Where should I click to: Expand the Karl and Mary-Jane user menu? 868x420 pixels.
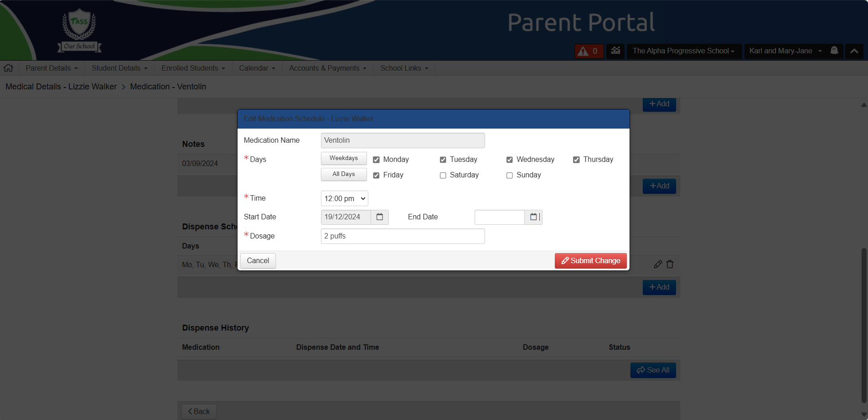click(x=785, y=51)
